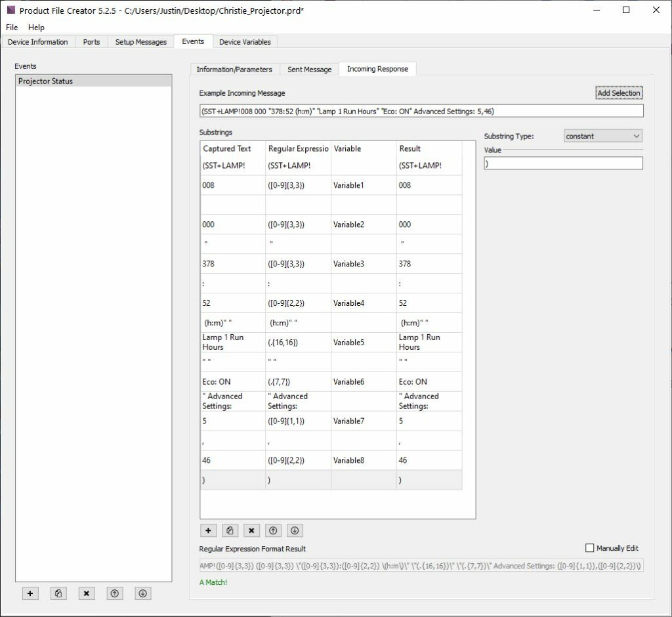Move the selected event up
The height and width of the screenshot is (617, 672).
[x=114, y=593]
